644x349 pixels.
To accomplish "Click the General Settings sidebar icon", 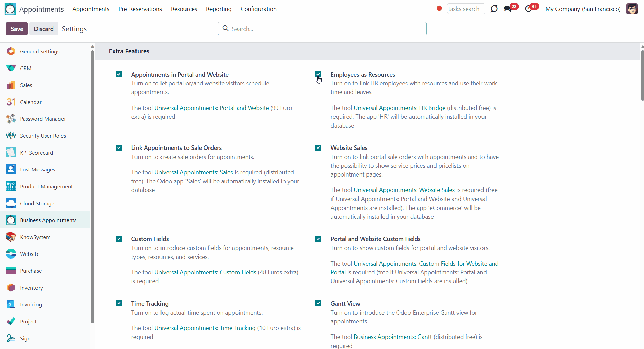I will click(11, 51).
